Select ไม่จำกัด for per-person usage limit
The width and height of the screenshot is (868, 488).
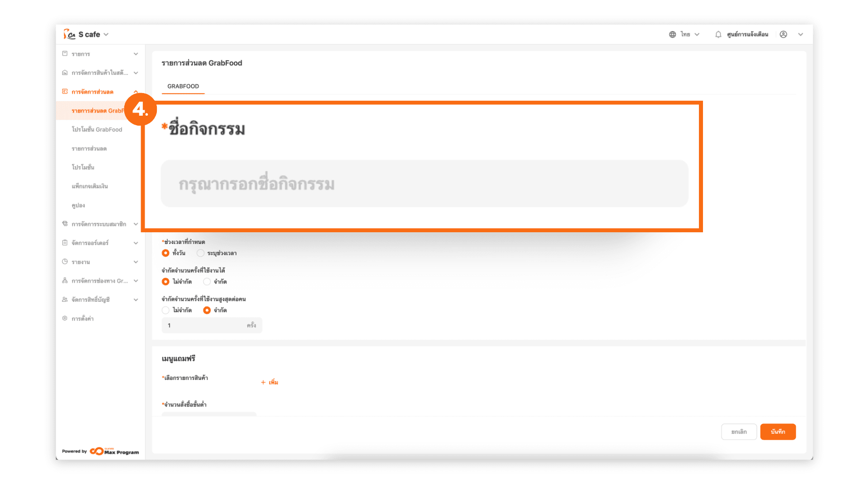[165, 310]
